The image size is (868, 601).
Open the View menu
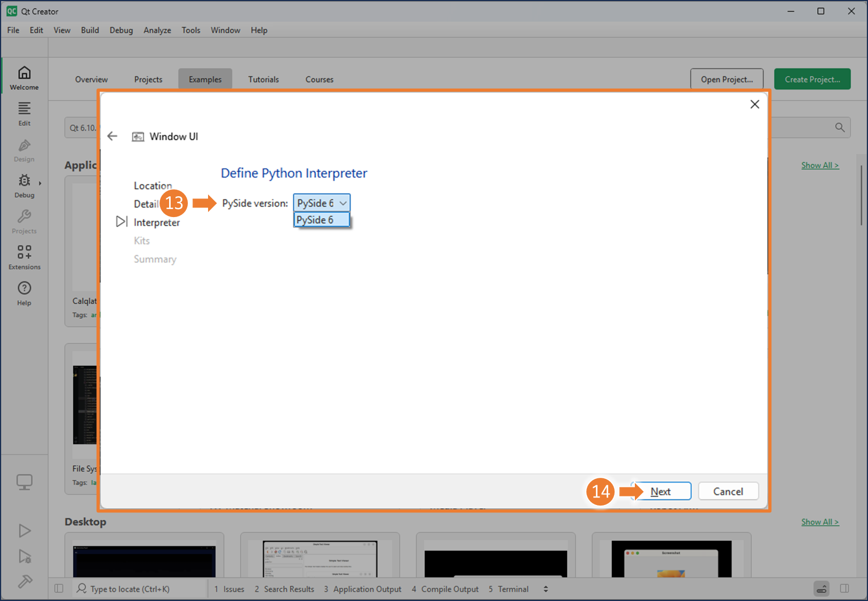(x=62, y=30)
